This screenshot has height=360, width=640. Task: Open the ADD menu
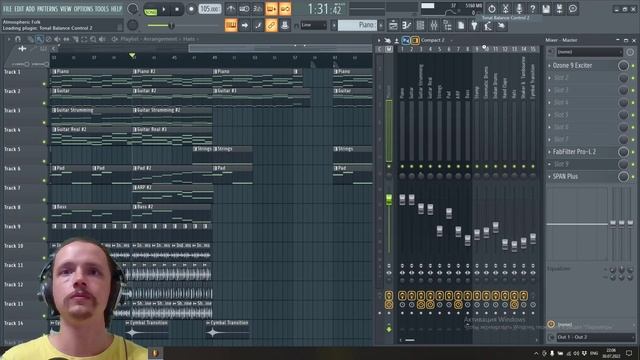[31, 9]
